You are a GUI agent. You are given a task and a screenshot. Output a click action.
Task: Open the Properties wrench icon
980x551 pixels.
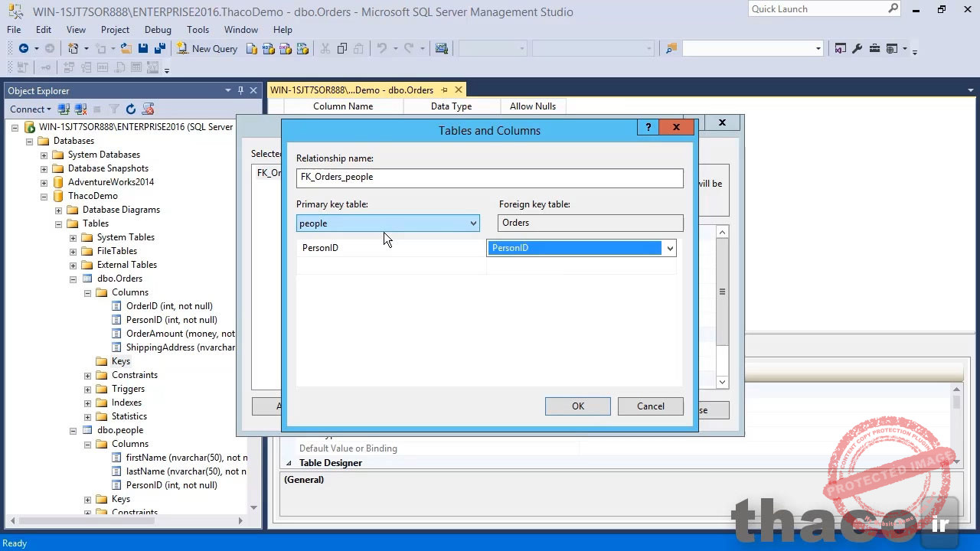coord(857,48)
